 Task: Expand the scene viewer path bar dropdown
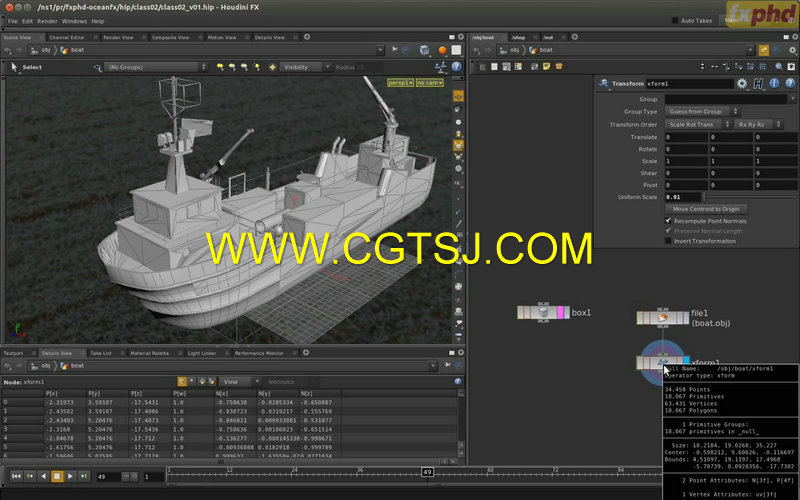[x=380, y=50]
